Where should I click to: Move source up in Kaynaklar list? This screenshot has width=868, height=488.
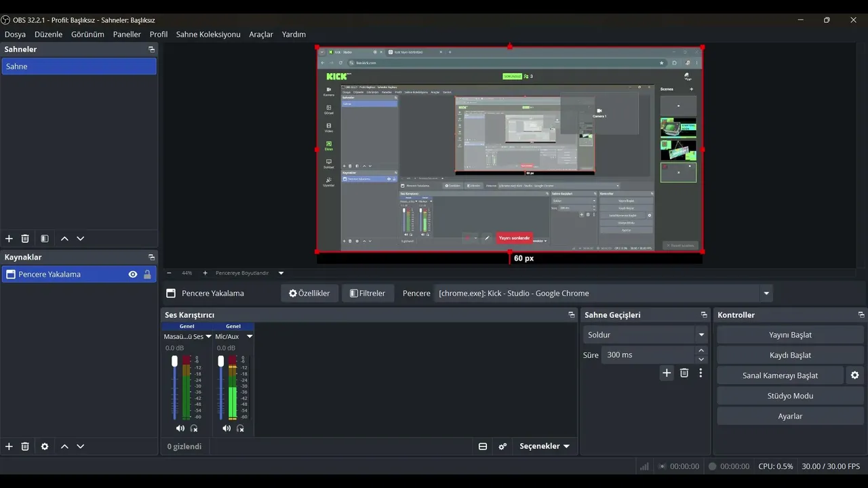pyautogui.click(x=64, y=447)
